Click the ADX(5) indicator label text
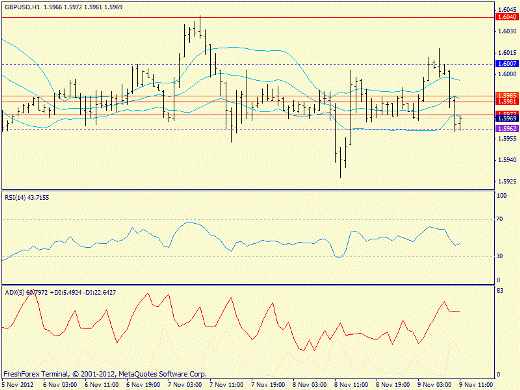The image size is (520, 390). [x=60, y=293]
